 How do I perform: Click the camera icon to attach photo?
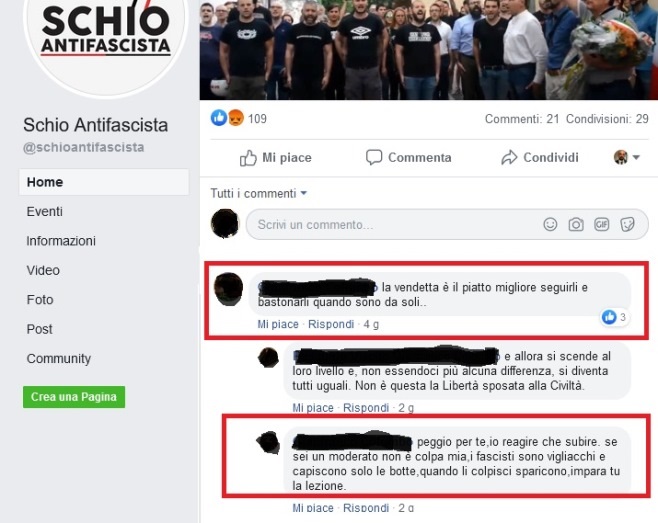(576, 225)
